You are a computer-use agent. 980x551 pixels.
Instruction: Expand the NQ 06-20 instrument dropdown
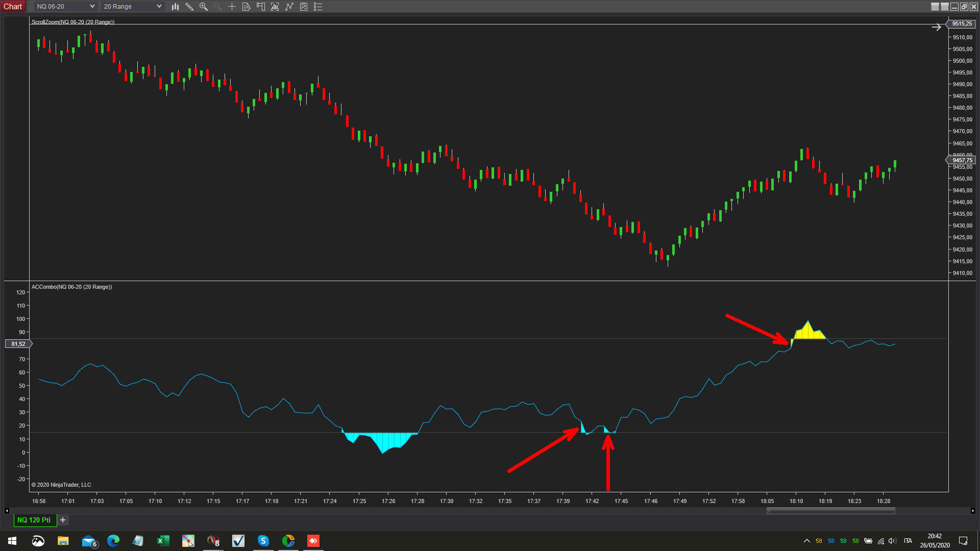pyautogui.click(x=92, y=7)
